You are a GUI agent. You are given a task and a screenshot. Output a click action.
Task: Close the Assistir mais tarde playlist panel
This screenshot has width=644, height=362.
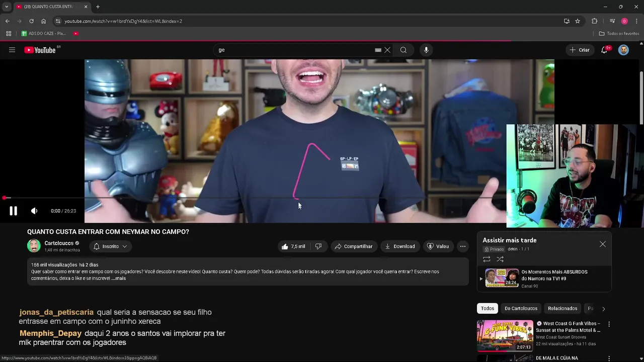pos(603,244)
